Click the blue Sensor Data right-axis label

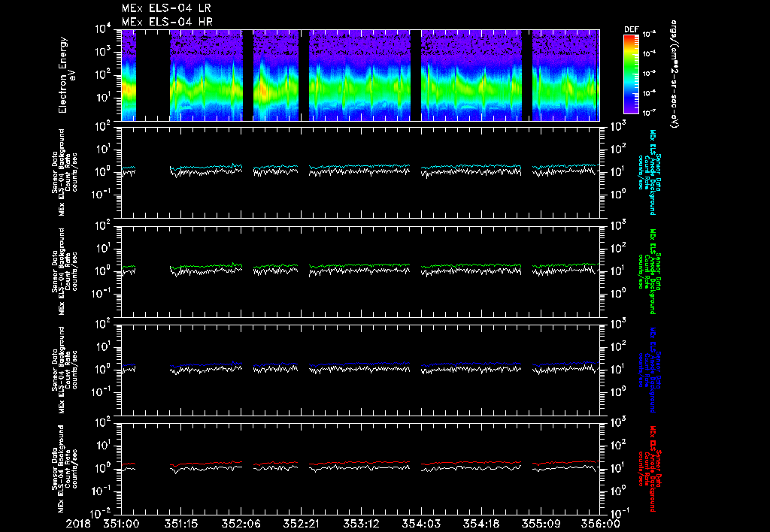(x=649, y=370)
